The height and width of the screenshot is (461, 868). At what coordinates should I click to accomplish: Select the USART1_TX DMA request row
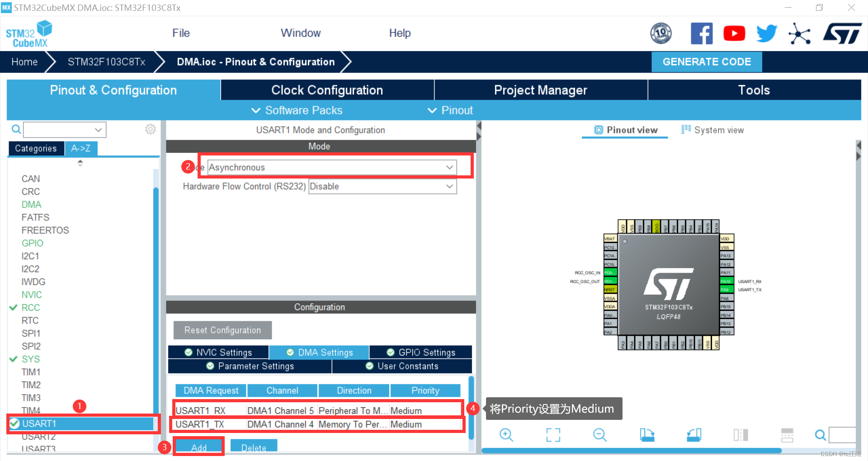318,424
